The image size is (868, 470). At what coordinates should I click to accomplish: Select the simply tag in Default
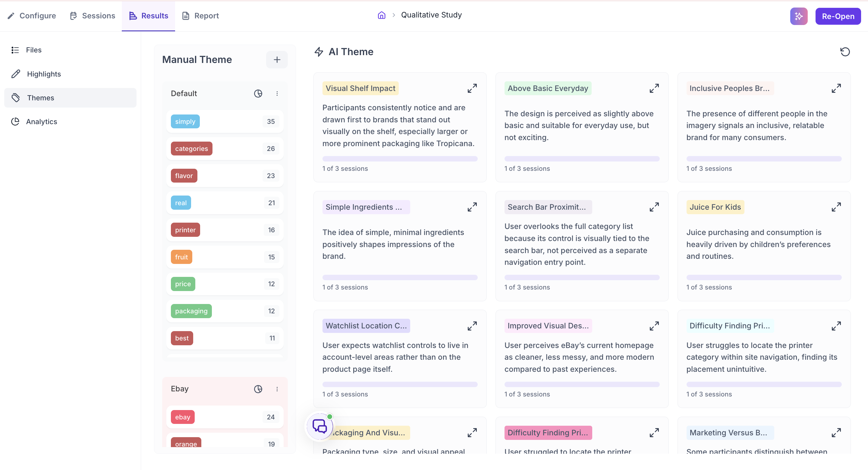pyautogui.click(x=185, y=122)
